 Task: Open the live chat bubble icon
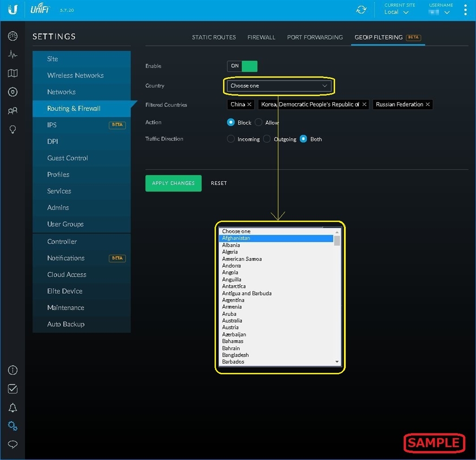click(13, 445)
